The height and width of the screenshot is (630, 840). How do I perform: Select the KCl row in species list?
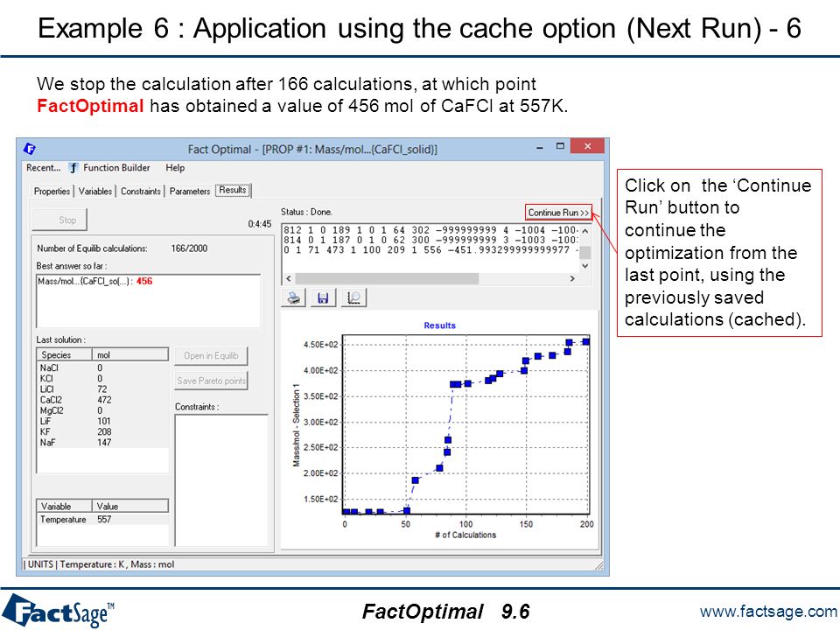point(102,379)
